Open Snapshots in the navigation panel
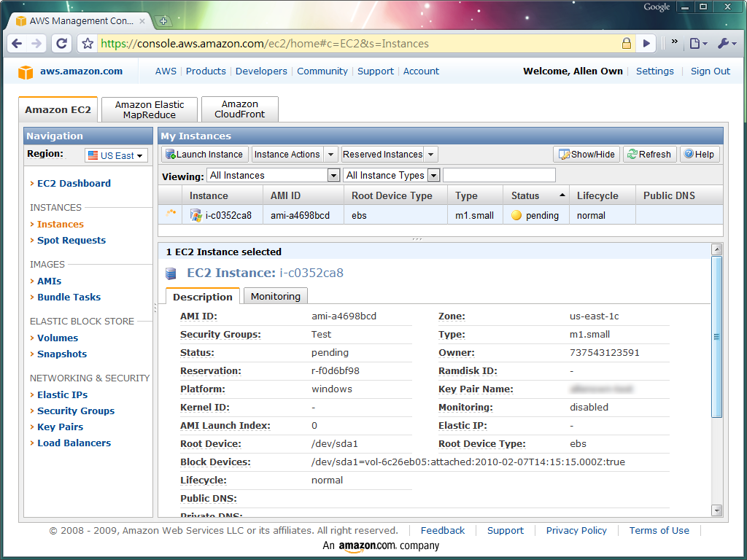747x560 pixels. pos(62,354)
